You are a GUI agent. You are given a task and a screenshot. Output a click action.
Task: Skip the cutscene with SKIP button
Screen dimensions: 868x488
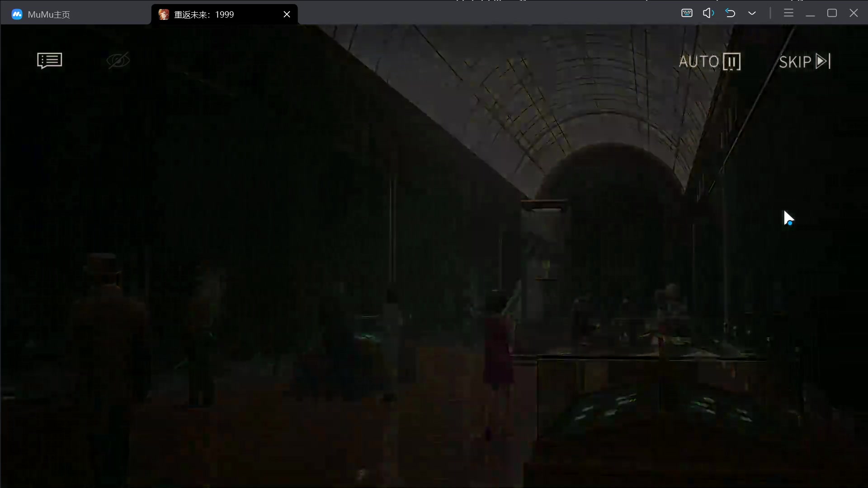coord(805,61)
